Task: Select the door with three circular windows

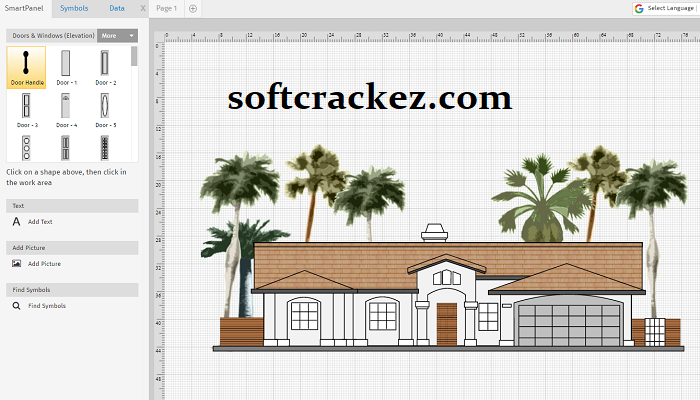Action: tap(26, 147)
